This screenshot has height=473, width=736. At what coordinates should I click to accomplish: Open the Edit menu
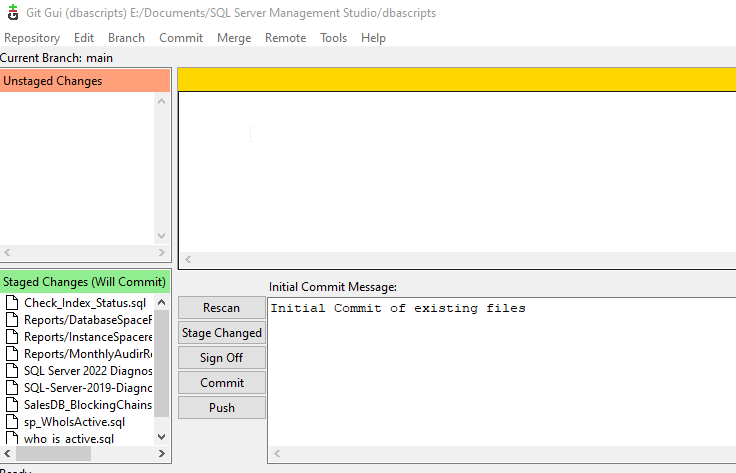84,38
